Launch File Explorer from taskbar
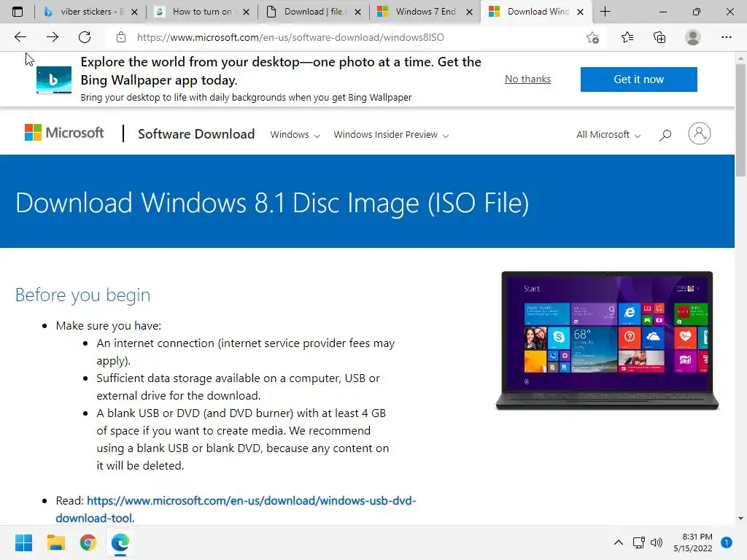The height and width of the screenshot is (560, 747). coord(55,542)
